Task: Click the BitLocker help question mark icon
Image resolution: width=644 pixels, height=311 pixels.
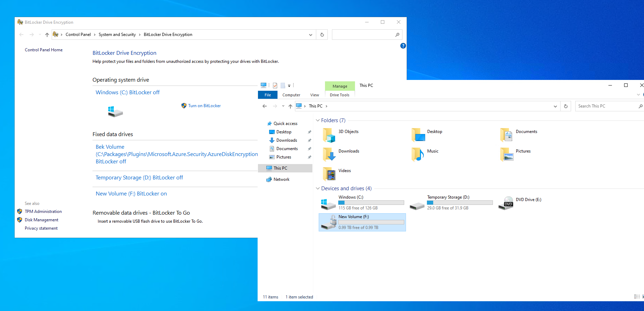Action: [x=403, y=46]
